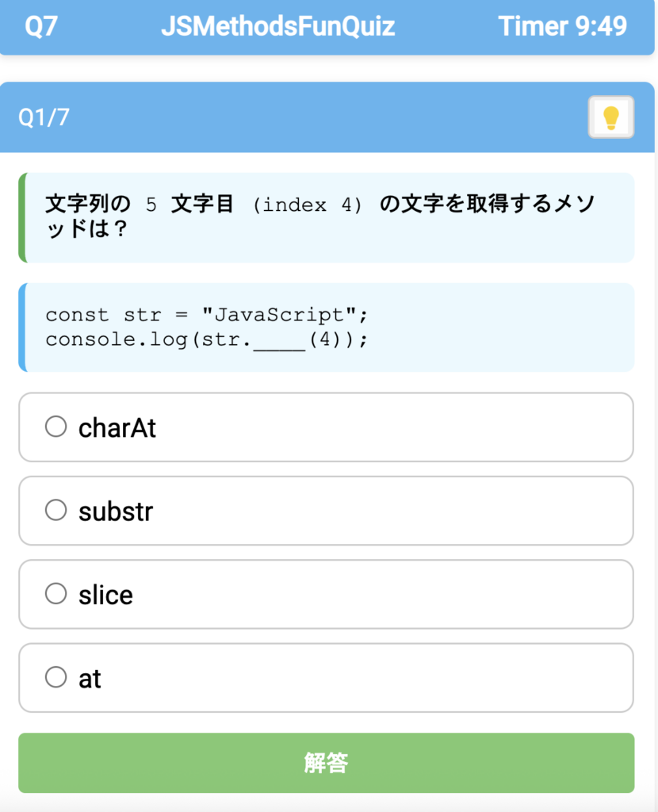Click the lightbulb hint icon
The image size is (658, 812).
click(610, 117)
